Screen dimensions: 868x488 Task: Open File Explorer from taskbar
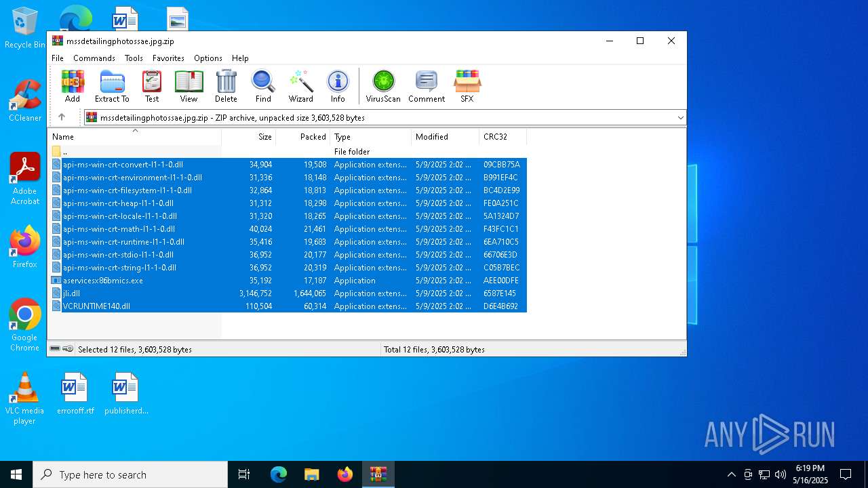[312, 474]
